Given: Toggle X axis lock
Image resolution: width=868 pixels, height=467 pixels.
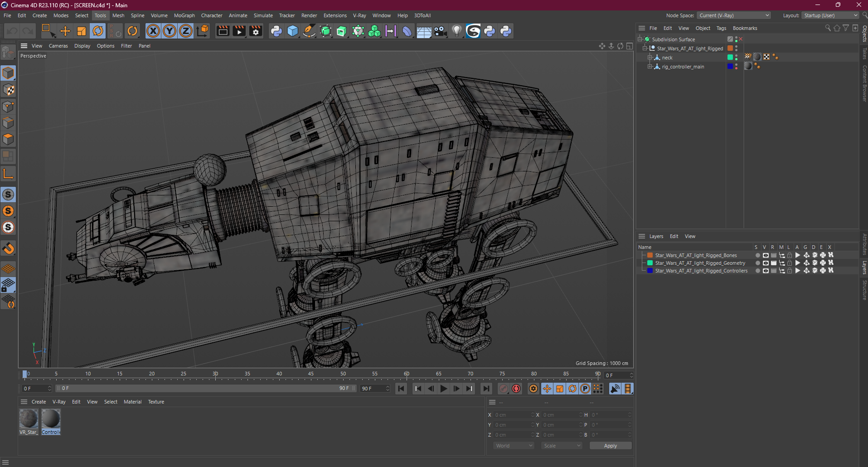Looking at the screenshot, I should tap(153, 31).
